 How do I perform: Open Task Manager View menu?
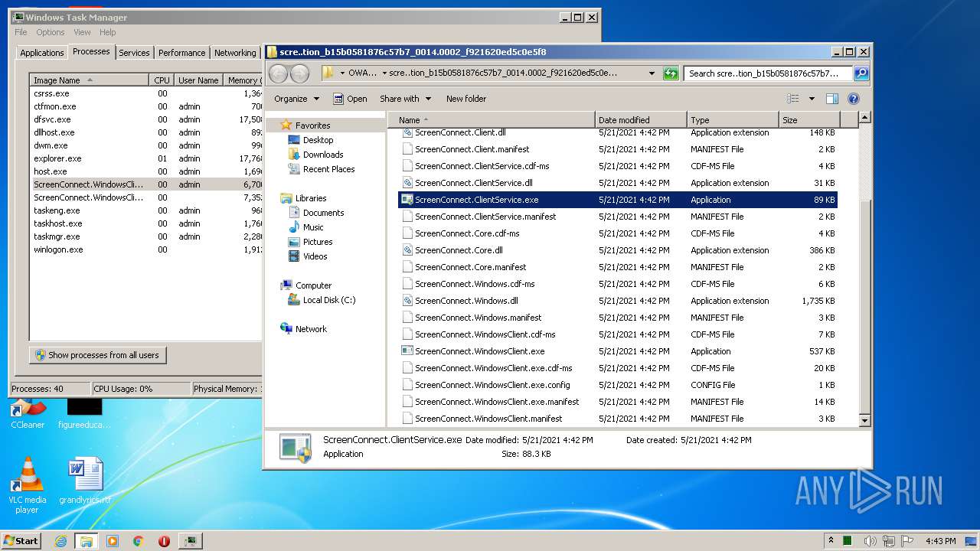(x=82, y=32)
